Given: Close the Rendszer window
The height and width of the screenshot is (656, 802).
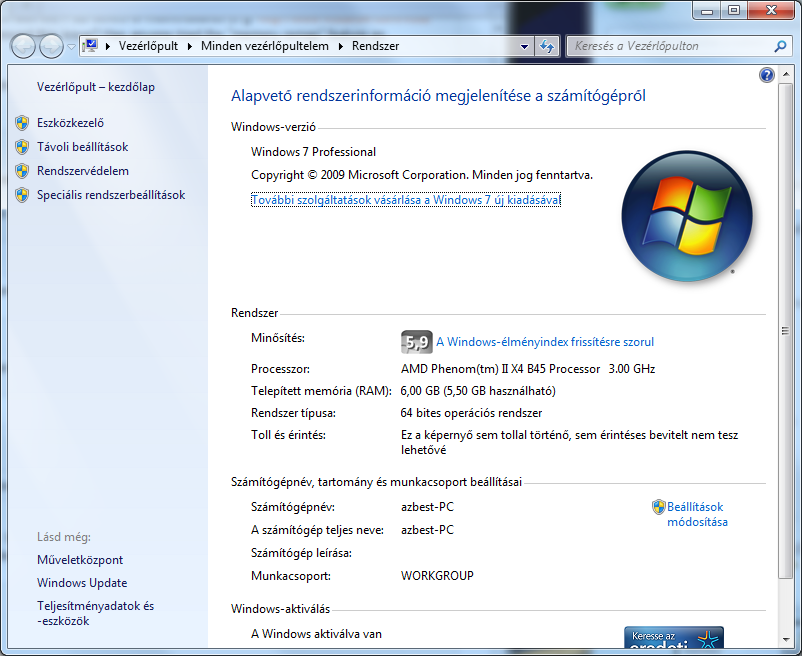Looking at the screenshot, I should [771, 10].
